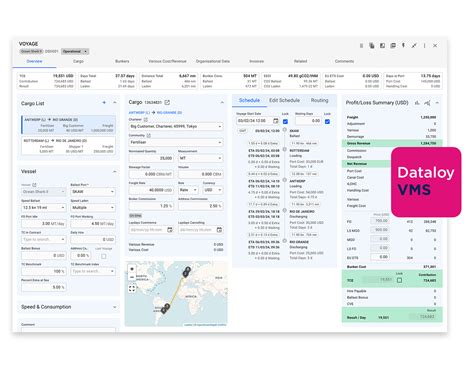Screen dimensions: 474x370
Task: Open the Comments tab
Action: 344,61
